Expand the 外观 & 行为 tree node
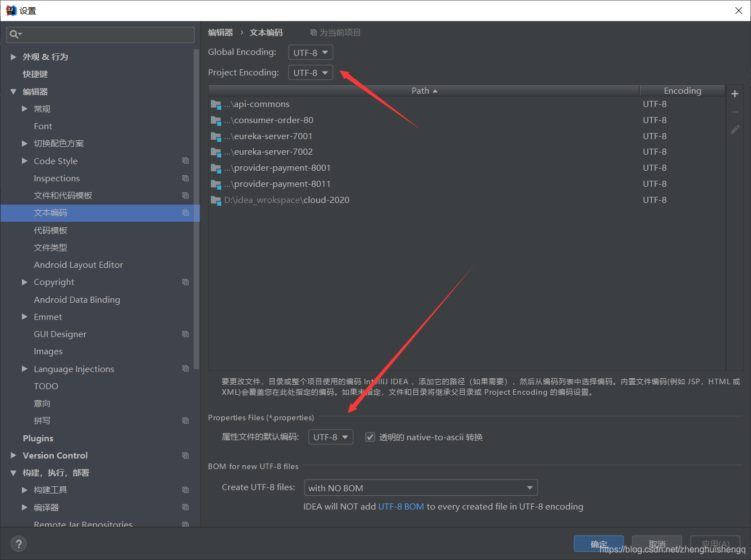Viewport: 751px width, 560px height. coord(13,57)
